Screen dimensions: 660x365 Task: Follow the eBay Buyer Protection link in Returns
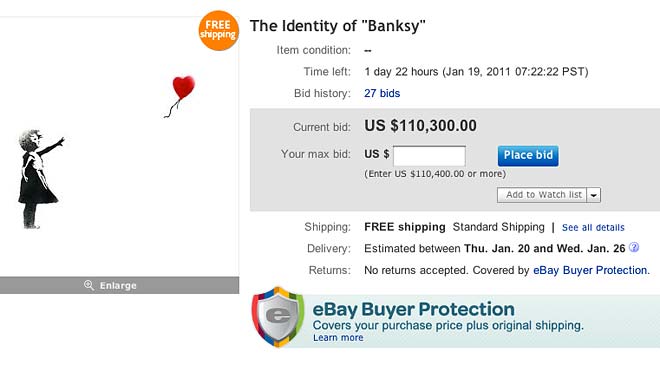[x=591, y=270]
